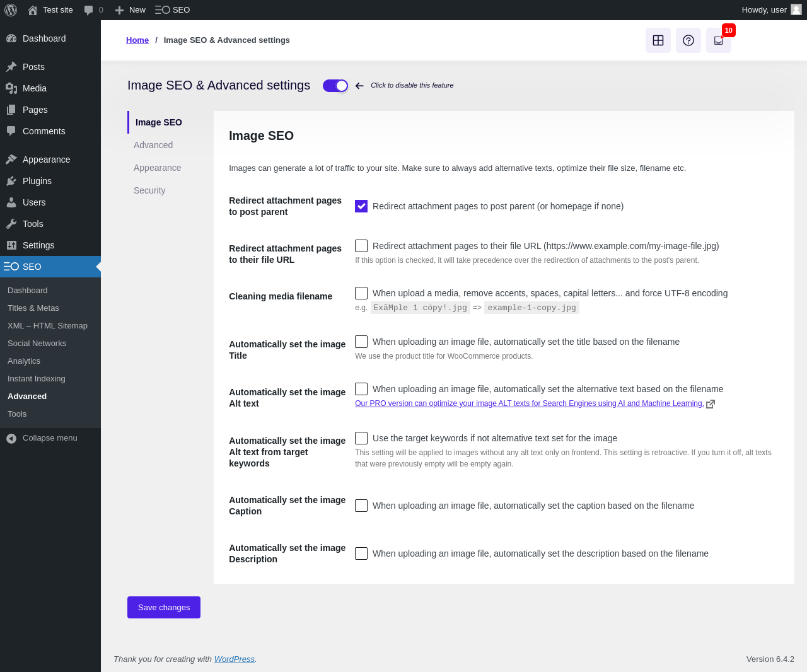
Task: Open the Posts menu
Action: (50, 67)
